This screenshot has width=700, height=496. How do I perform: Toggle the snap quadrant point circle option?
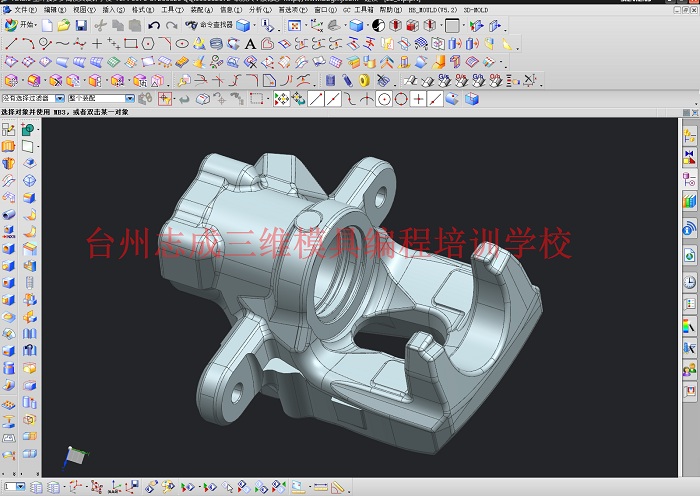(x=401, y=99)
